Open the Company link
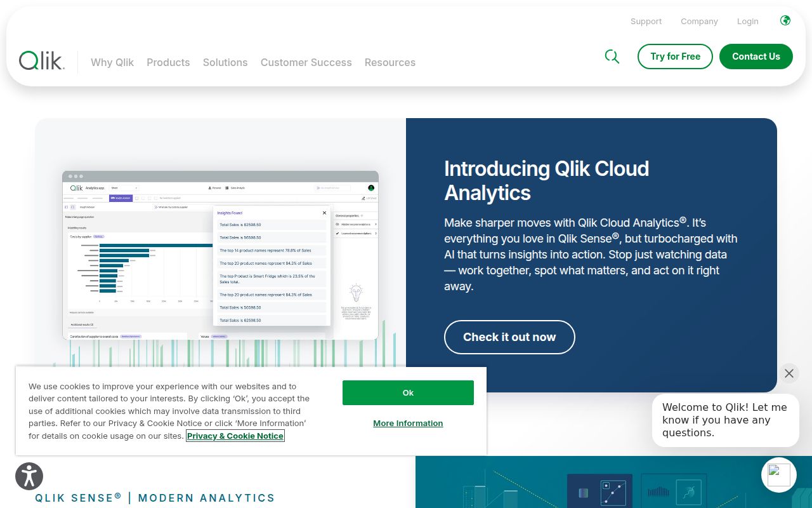This screenshot has width=812, height=508. tap(699, 21)
